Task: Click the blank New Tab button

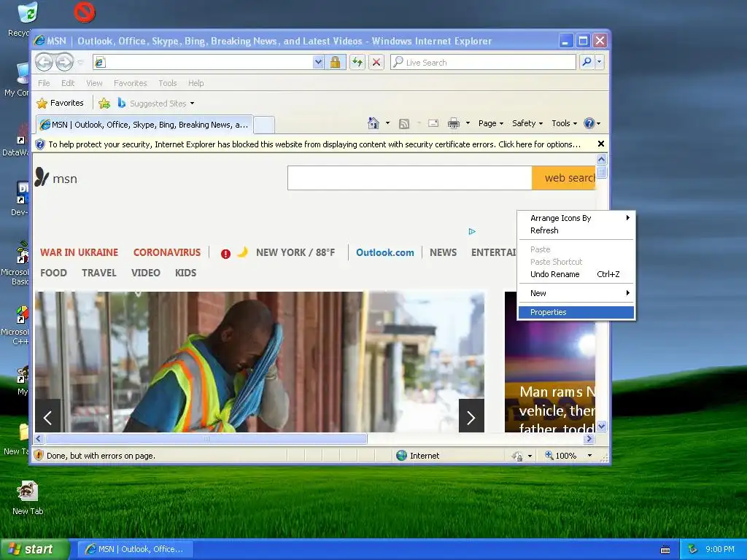Action: click(x=264, y=125)
